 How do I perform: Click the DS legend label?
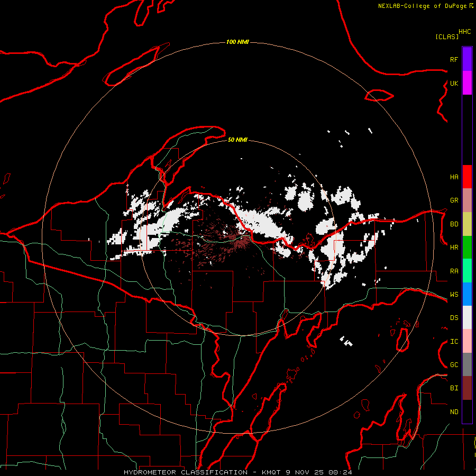[x=454, y=318]
